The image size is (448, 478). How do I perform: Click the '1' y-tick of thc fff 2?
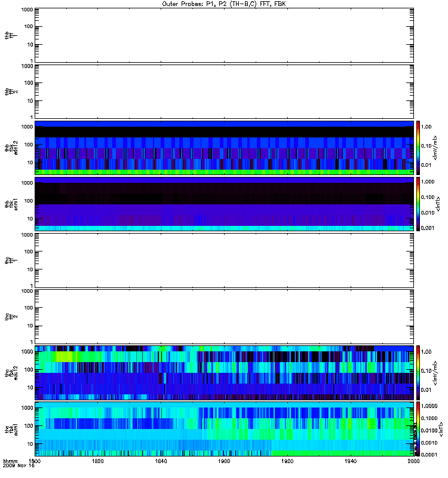(32, 342)
